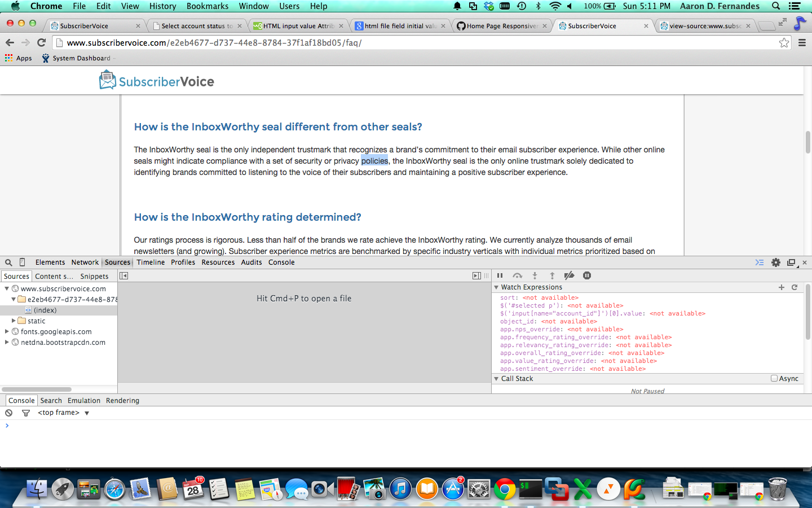Open the Search drawer tab
812x508 pixels.
51,401
